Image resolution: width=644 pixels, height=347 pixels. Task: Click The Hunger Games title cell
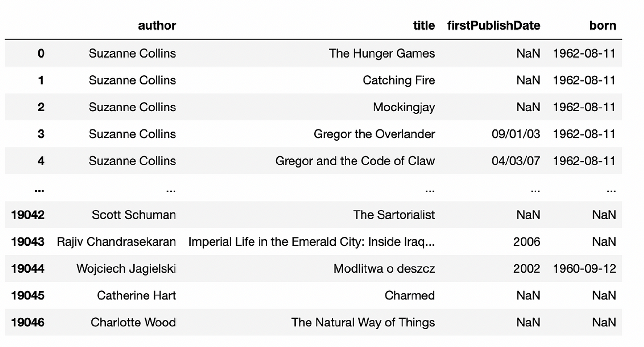click(382, 53)
